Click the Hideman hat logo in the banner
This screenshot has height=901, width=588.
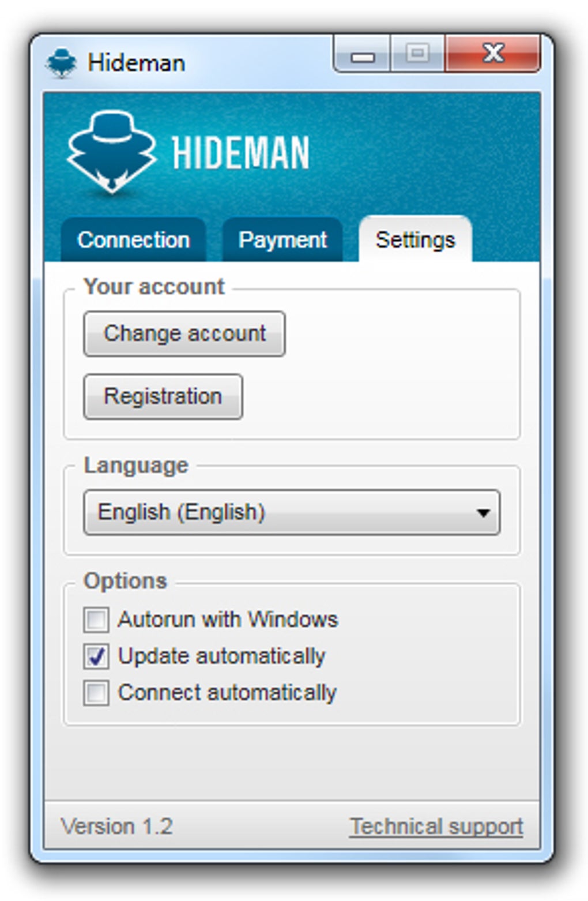(x=111, y=152)
